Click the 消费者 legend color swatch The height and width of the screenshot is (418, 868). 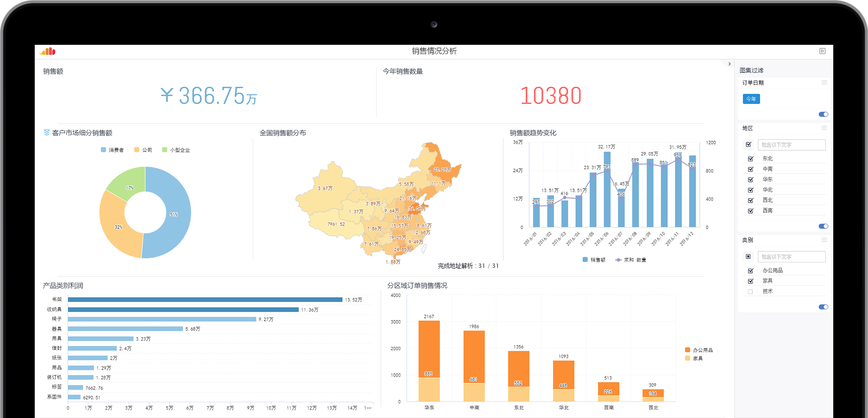tap(103, 150)
